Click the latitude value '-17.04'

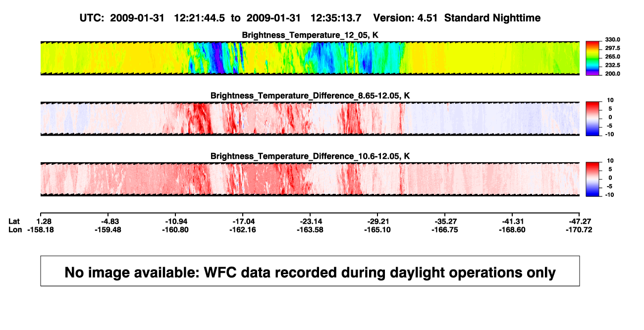click(242, 221)
